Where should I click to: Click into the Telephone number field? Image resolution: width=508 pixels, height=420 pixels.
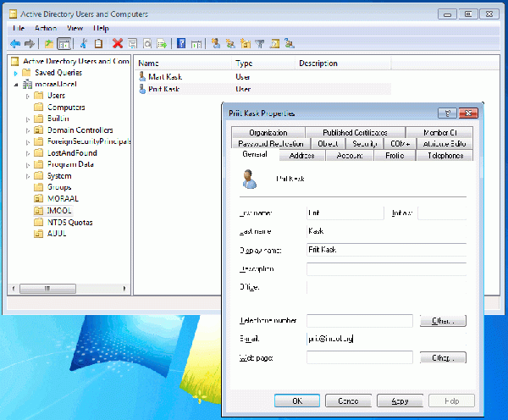click(360, 321)
